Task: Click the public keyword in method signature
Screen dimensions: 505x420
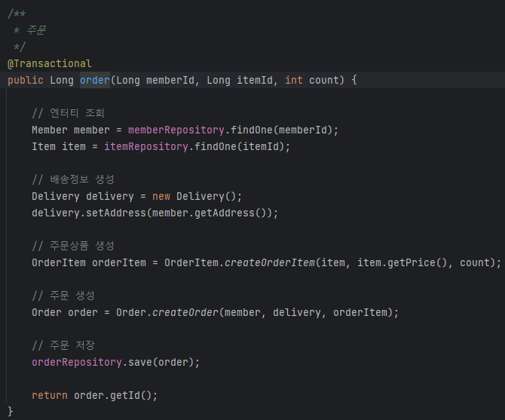Action: [x=26, y=80]
